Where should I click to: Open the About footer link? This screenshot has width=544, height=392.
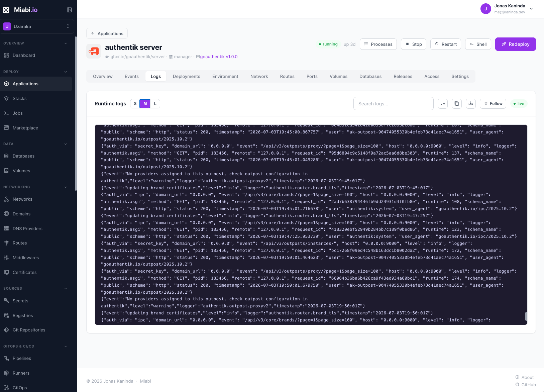[x=525, y=378]
